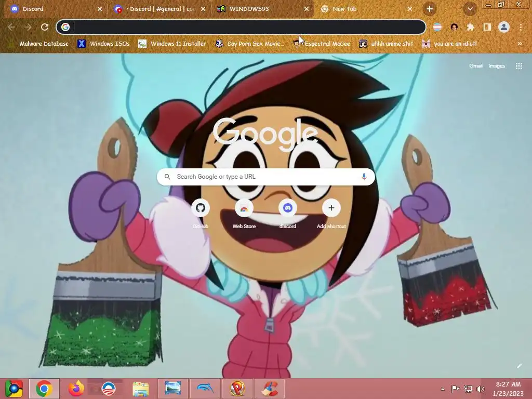The width and height of the screenshot is (532, 399).
Task: Click the browser Forward arrow
Action: pyautogui.click(x=28, y=27)
